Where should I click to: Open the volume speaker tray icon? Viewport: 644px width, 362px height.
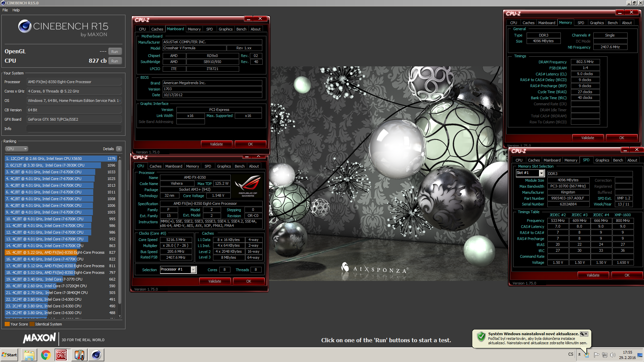point(613,355)
